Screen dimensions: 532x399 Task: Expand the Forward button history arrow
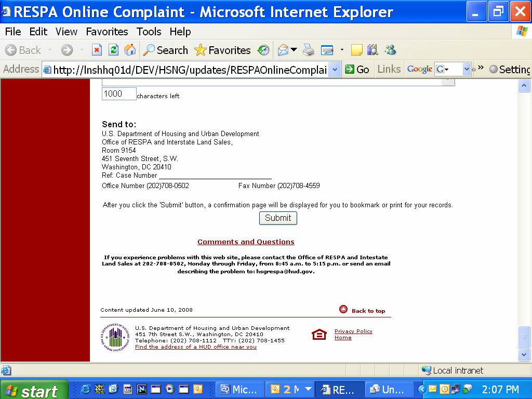[82, 50]
